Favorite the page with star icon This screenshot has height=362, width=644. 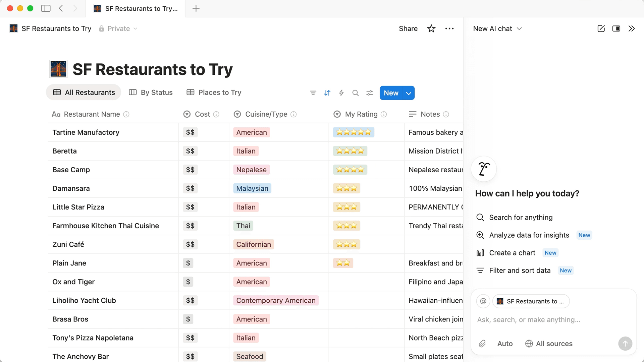431,28
